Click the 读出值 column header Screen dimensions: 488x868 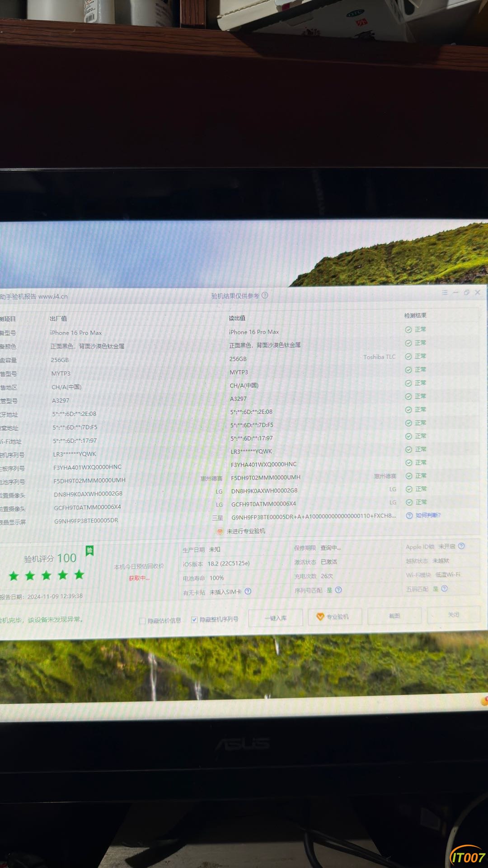(x=237, y=318)
